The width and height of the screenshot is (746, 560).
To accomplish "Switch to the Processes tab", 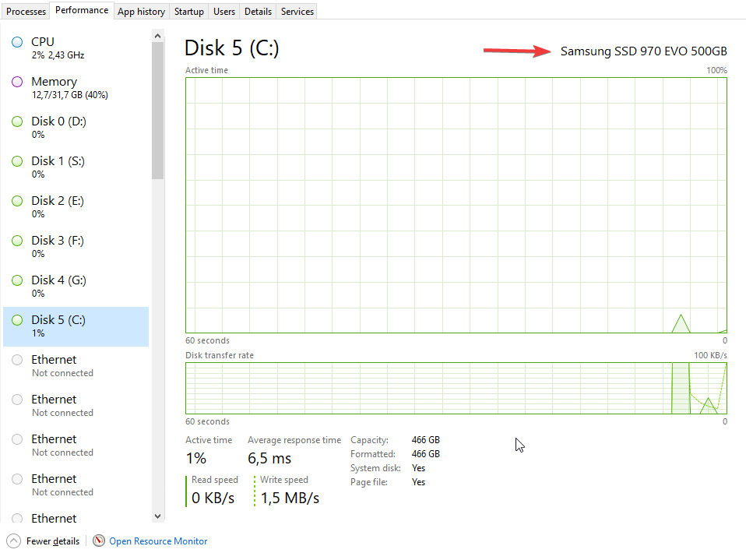I will click(x=26, y=12).
